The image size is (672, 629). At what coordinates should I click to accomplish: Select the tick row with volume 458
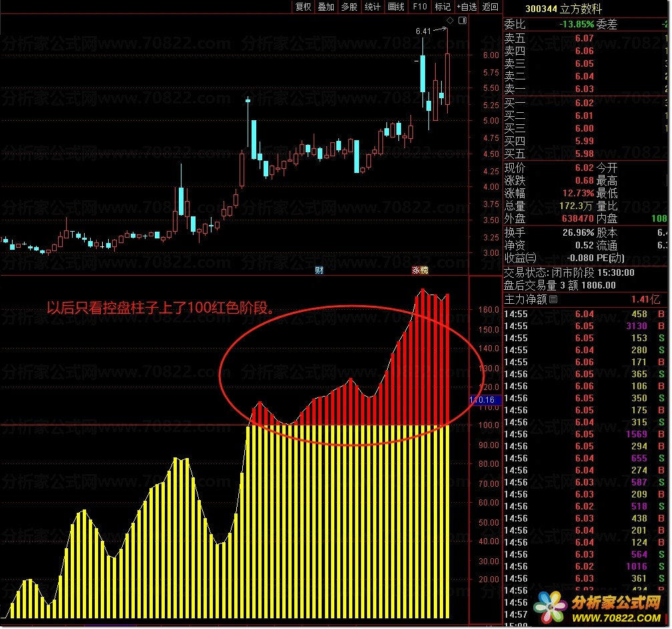[x=585, y=314]
